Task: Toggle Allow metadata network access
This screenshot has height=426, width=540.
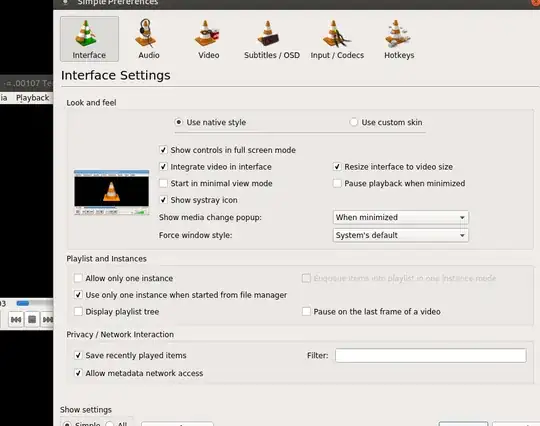Action: click(x=78, y=373)
